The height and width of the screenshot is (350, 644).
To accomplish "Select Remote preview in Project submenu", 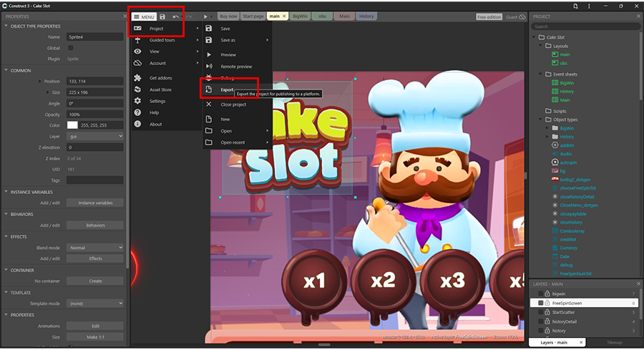I will click(236, 67).
